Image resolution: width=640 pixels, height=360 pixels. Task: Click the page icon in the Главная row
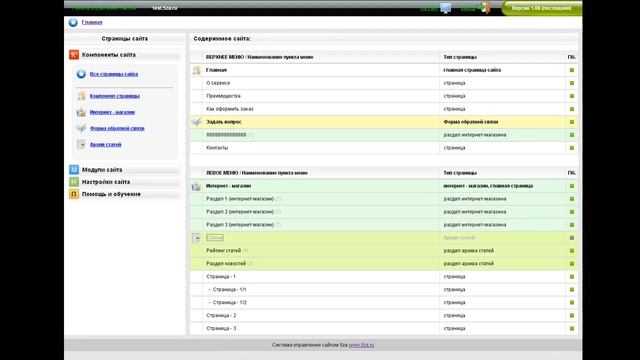(196, 70)
